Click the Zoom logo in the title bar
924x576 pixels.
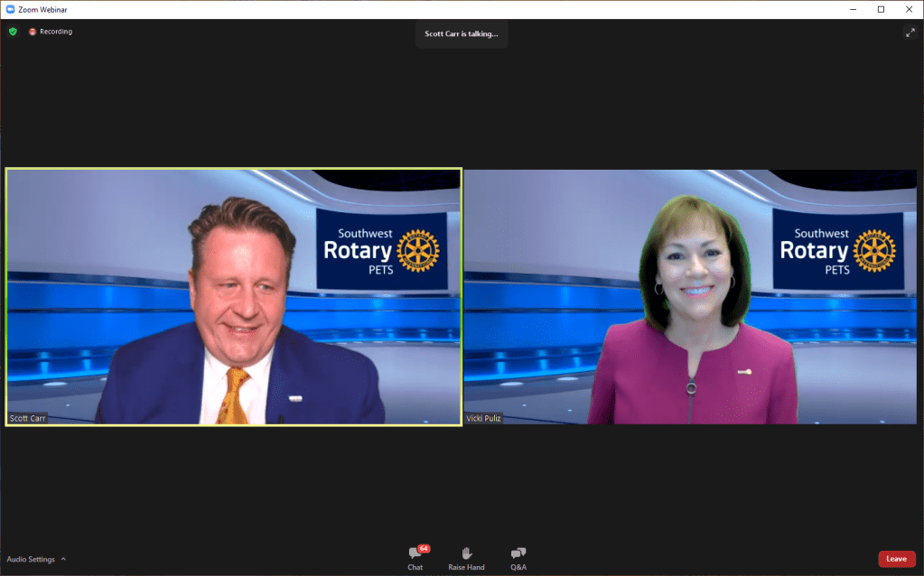10,9
